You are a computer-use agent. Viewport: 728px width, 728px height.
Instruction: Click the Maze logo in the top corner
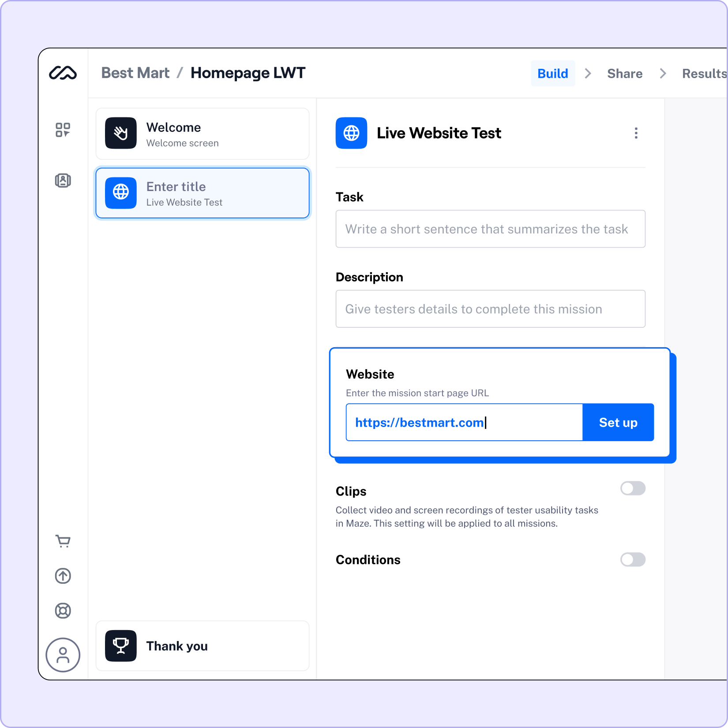pyautogui.click(x=63, y=73)
